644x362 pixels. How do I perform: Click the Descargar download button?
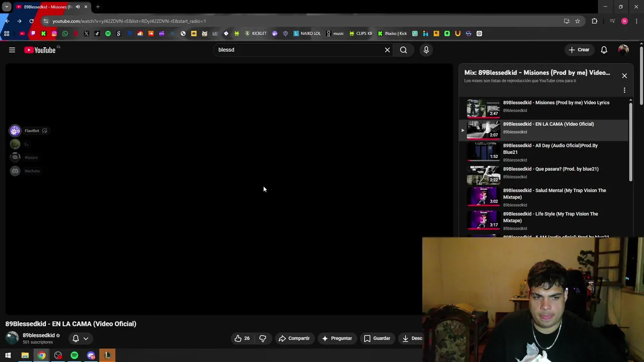pos(412,338)
